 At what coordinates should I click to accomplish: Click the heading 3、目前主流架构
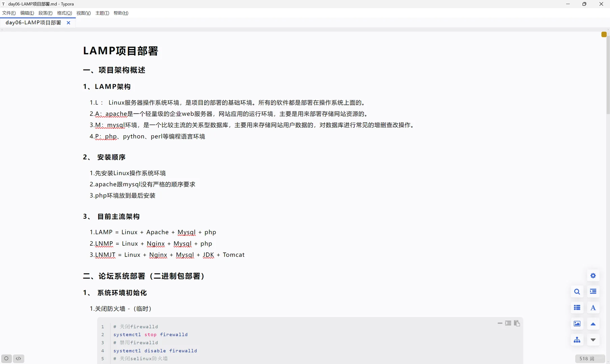[x=111, y=217]
